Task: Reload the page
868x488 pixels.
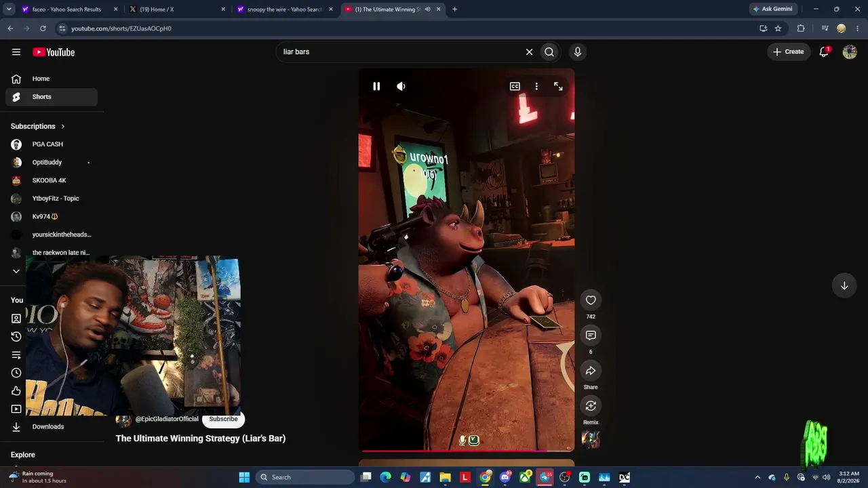Action: point(43,28)
